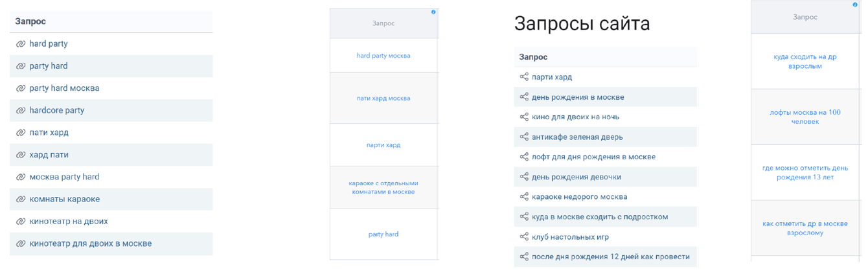The width and height of the screenshot is (868, 274).
Task: Click the info icon above "hard party москва" table
Action: tap(433, 12)
